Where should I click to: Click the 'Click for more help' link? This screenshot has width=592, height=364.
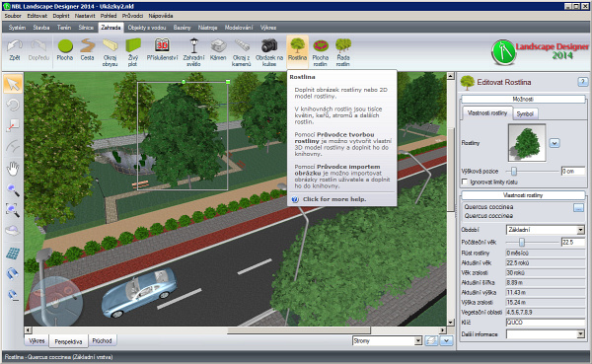[x=334, y=199]
